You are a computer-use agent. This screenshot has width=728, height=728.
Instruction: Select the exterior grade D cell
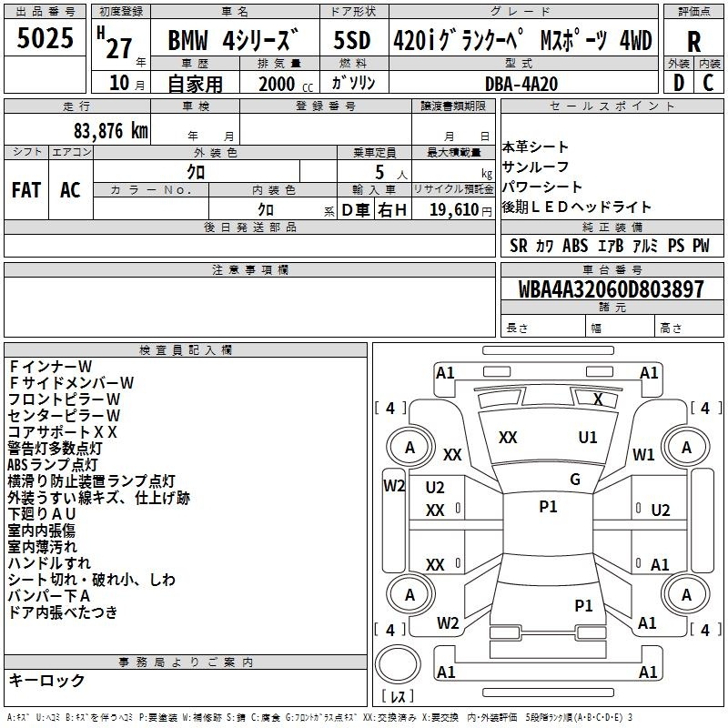(679, 83)
